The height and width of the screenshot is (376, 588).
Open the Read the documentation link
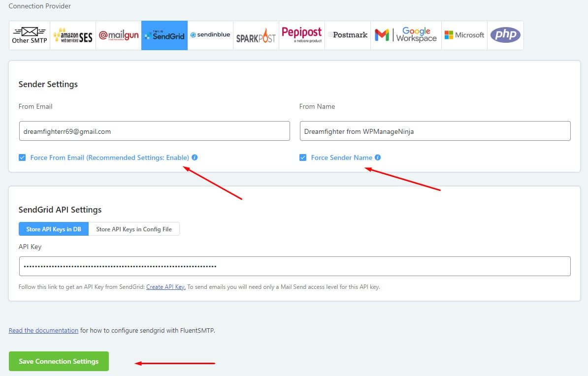pos(43,330)
